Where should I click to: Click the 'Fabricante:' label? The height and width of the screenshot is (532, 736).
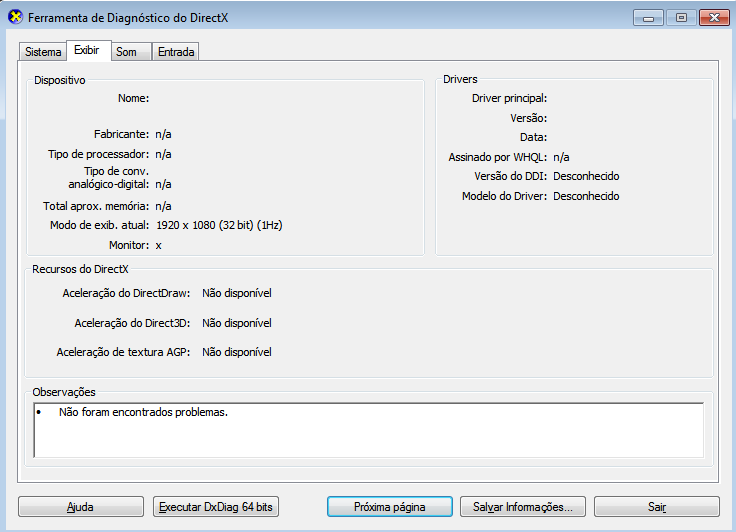coord(121,134)
